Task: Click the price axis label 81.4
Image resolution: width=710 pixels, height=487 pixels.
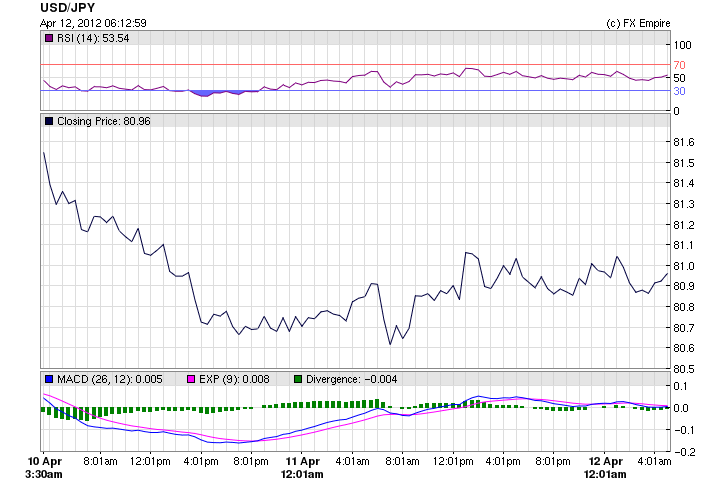Action: 684,183
